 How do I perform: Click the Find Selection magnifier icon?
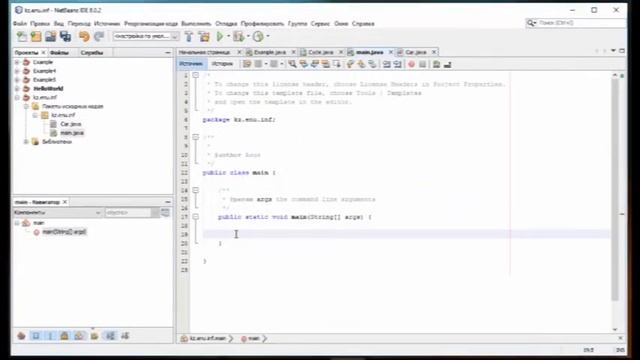(x=292, y=64)
